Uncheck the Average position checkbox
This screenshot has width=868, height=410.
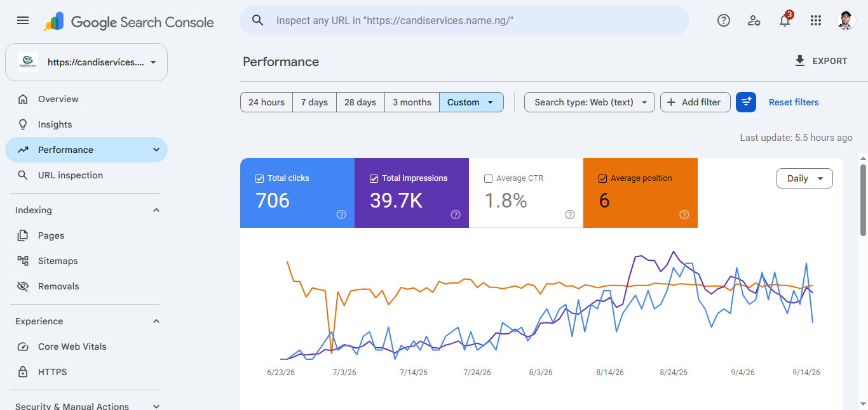602,178
